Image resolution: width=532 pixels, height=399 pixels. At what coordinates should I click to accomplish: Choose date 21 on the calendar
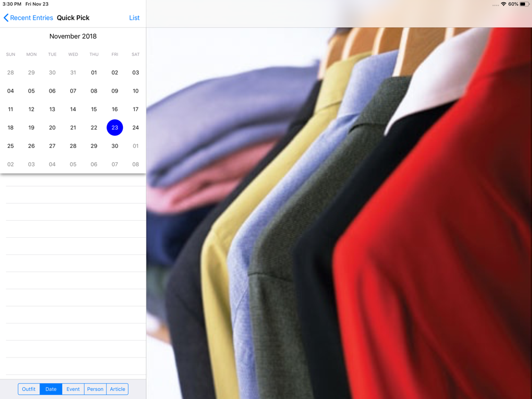(73, 128)
